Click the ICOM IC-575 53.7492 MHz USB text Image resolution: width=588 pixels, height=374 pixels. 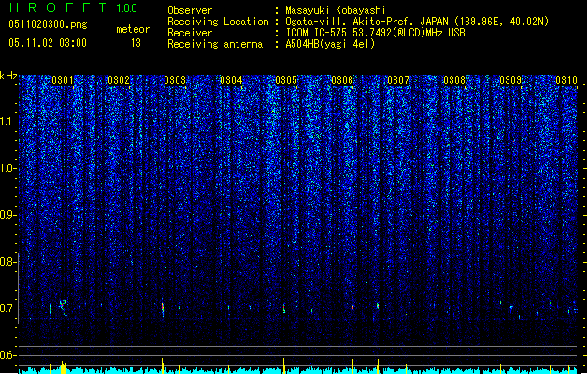pos(375,33)
